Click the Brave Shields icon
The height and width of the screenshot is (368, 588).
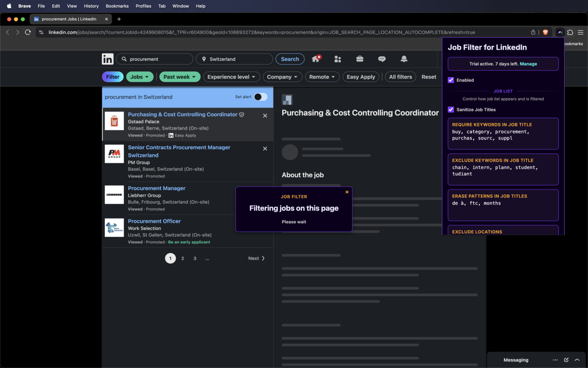(545, 32)
